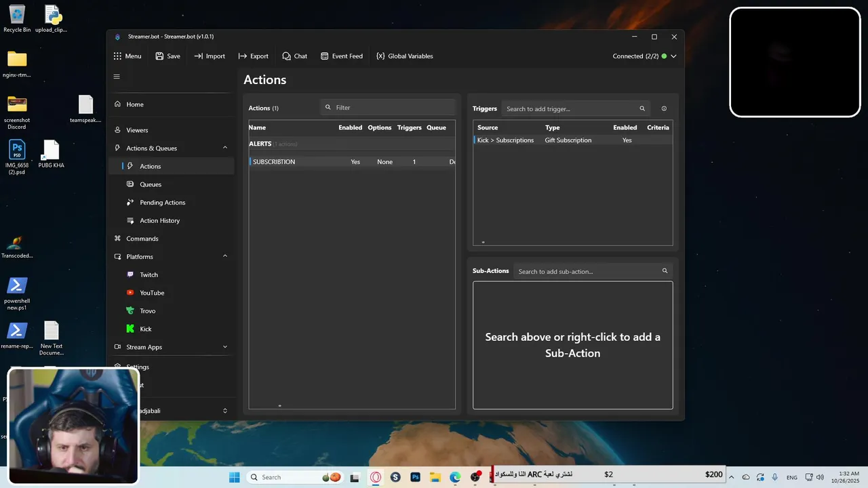Open the Windows Start menu

click(234, 477)
